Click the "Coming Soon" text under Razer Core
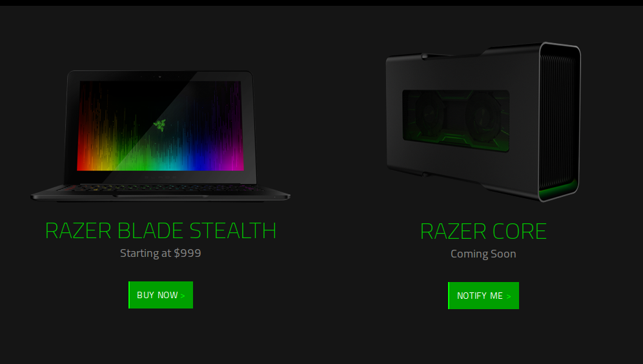This screenshot has height=364, width=643. point(484,254)
